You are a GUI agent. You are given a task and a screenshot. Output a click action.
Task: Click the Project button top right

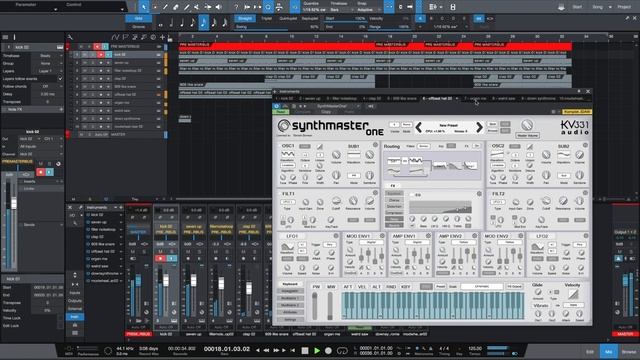(624, 7)
